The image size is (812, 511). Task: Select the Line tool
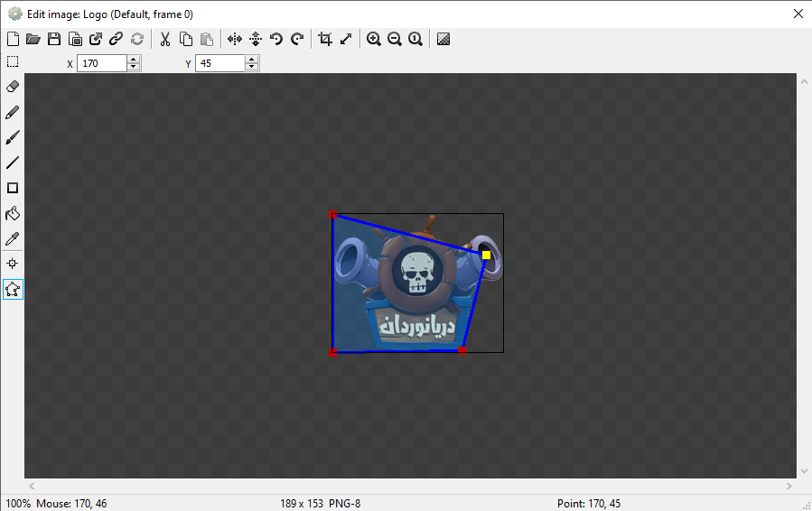[x=13, y=163]
